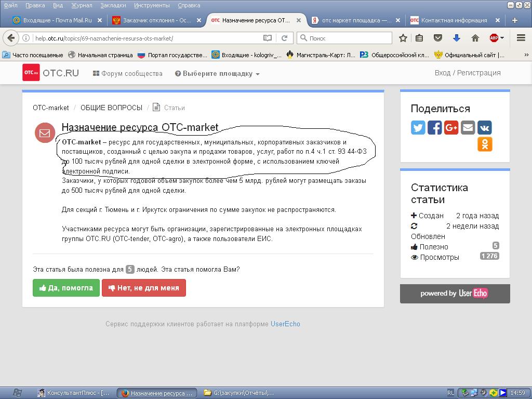532x399 pixels.
Task: Open the downloads arrow icon
Action: pyautogui.click(x=457, y=38)
